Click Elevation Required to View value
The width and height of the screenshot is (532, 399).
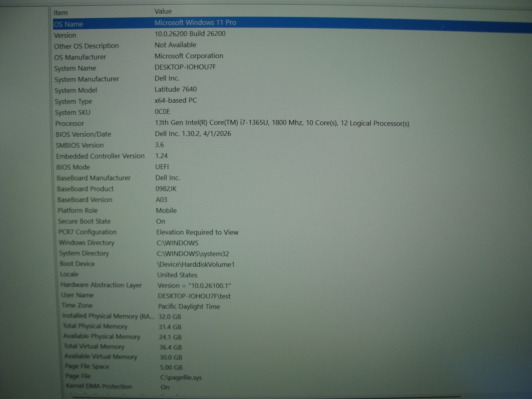coord(197,232)
